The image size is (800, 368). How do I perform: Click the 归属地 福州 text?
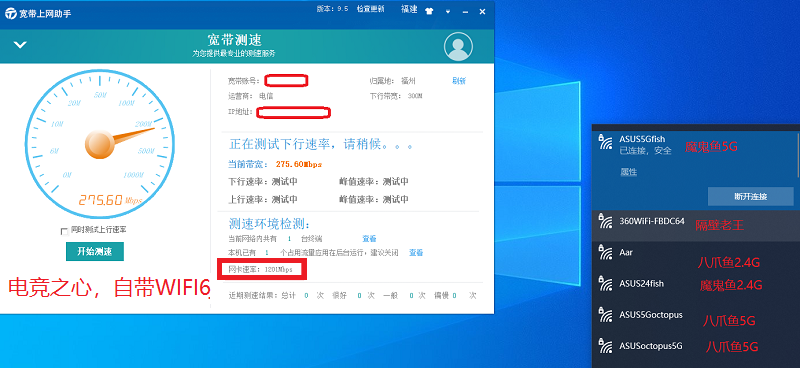[393, 81]
